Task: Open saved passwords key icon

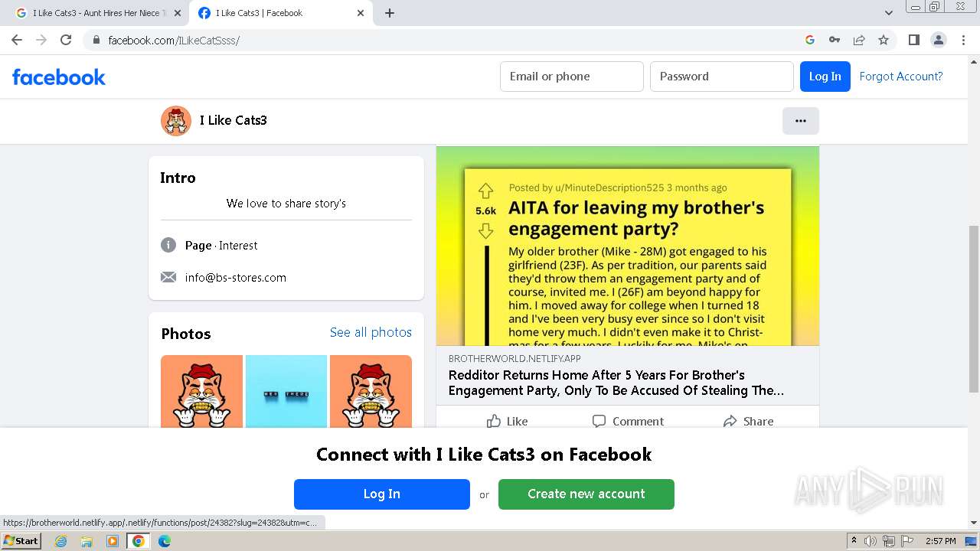Action: tap(835, 40)
